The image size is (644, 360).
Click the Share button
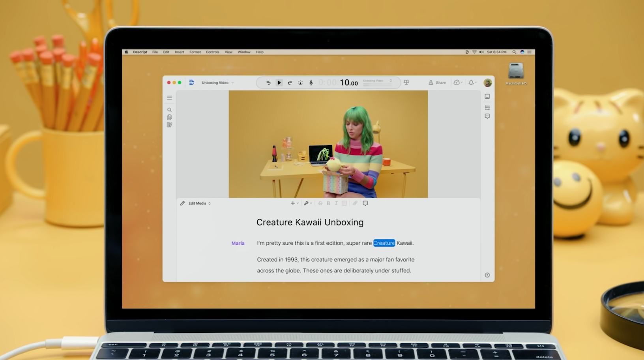(437, 82)
